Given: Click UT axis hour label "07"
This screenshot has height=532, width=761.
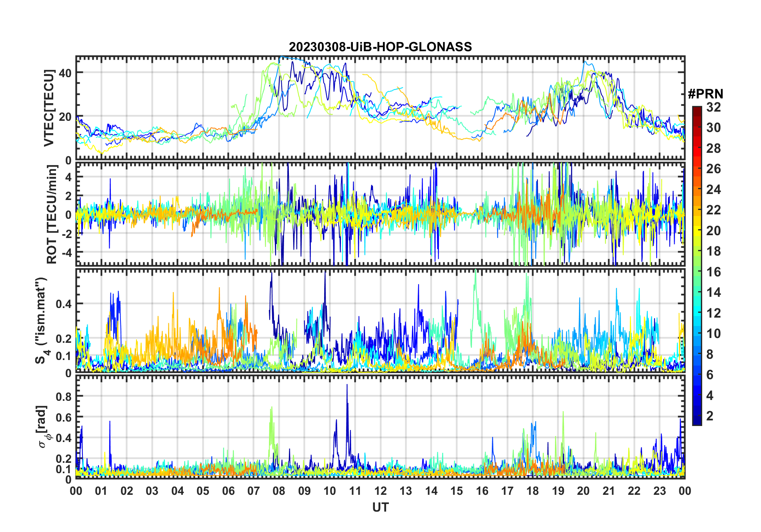Looking at the screenshot, I should 254,491.
